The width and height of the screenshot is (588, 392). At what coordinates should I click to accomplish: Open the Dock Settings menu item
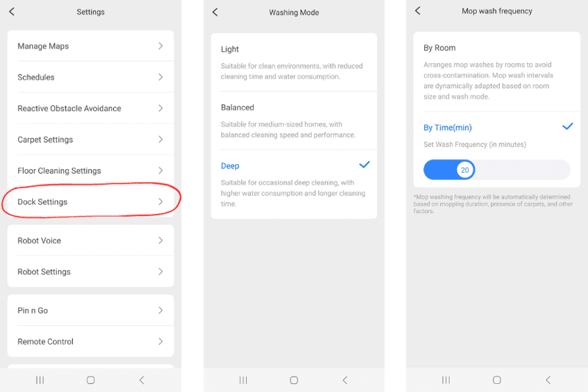[x=90, y=202]
